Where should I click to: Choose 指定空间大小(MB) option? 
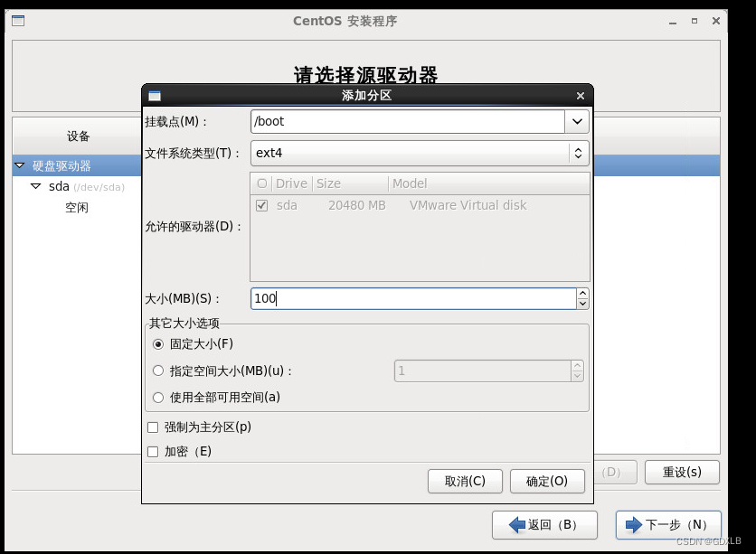pyautogui.click(x=156, y=371)
